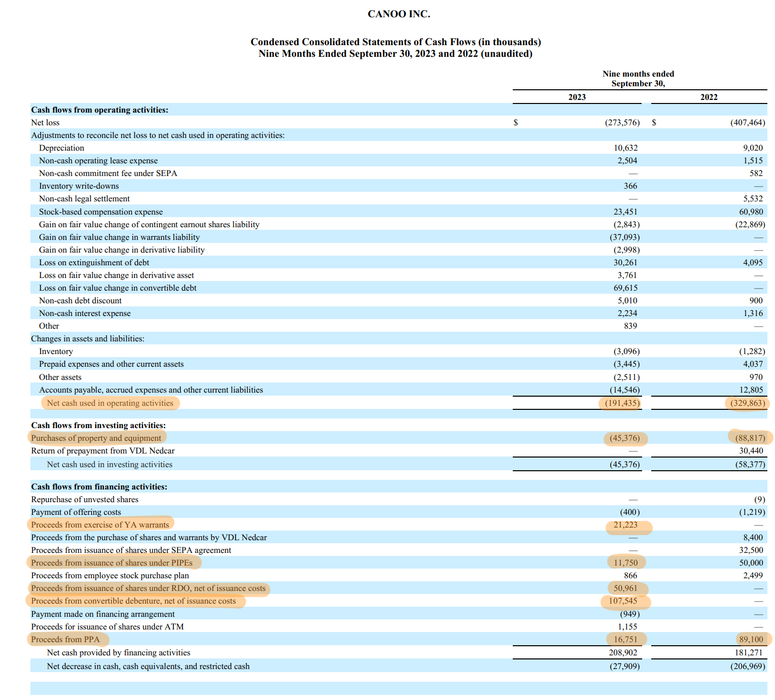Click the CANOO INC. title heading

(x=399, y=14)
